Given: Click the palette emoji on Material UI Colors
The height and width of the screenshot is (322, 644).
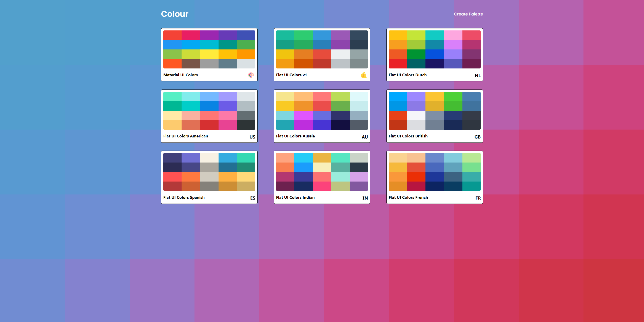Looking at the screenshot, I should tap(251, 75).
